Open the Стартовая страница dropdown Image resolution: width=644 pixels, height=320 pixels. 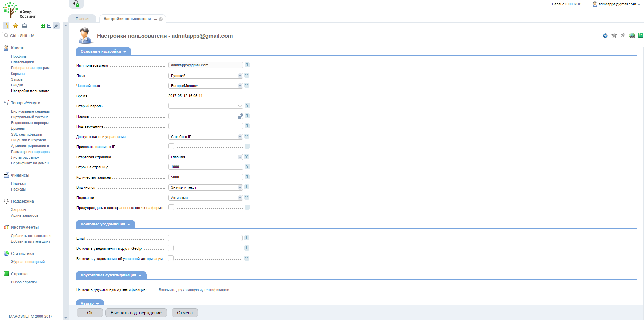(x=206, y=157)
